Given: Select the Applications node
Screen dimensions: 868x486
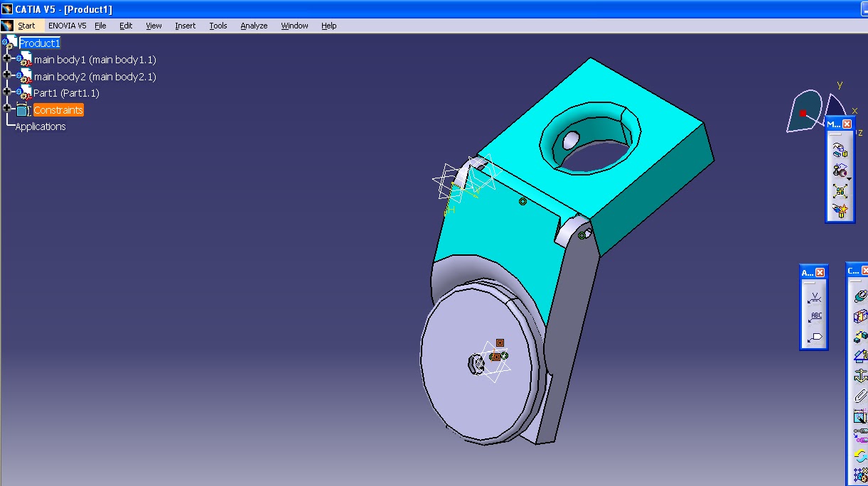Looking at the screenshot, I should point(40,126).
